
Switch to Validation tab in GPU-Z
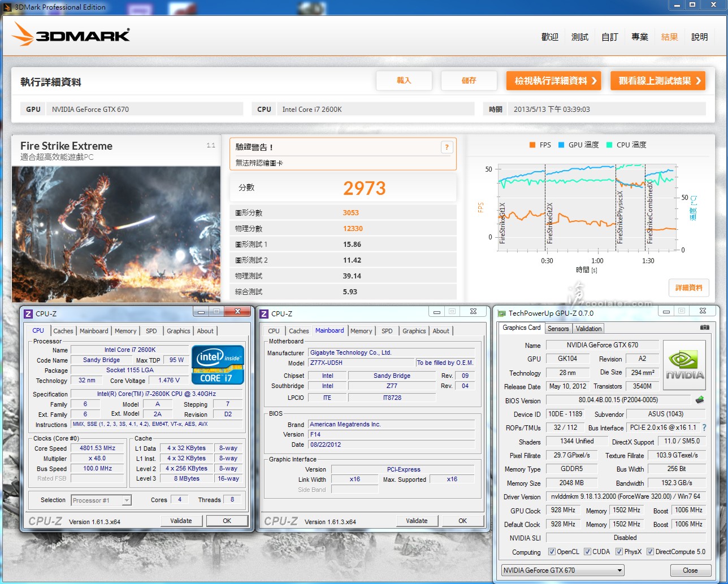(589, 329)
